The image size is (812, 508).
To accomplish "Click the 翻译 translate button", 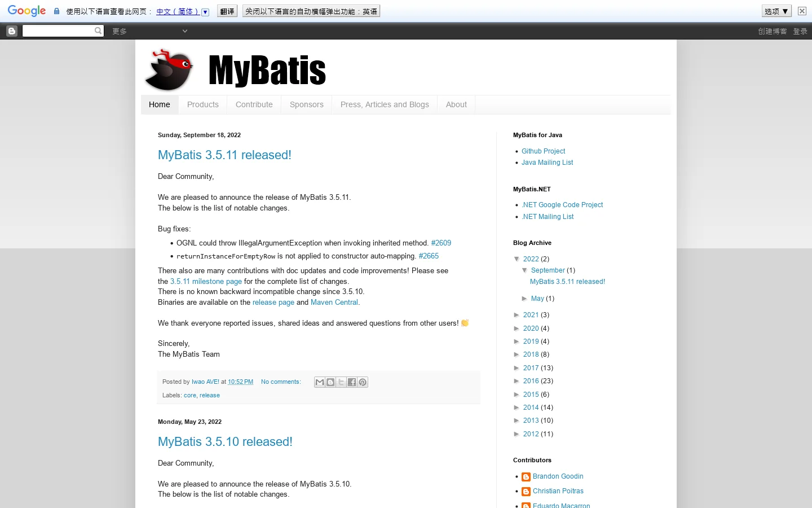I will pos(227,11).
